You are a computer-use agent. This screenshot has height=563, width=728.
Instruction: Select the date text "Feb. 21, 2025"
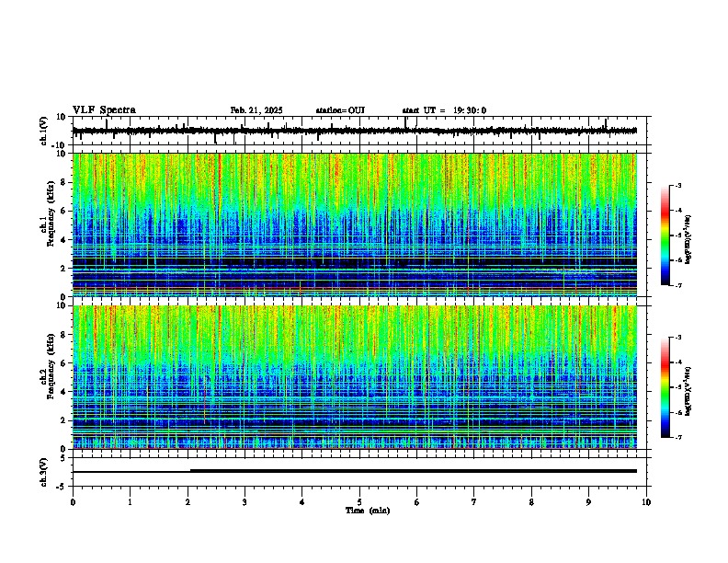coord(256,110)
